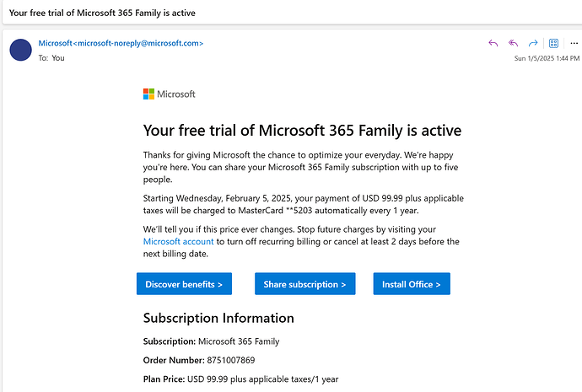This screenshot has width=582, height=392.
Task: Click the Share subscription button
Action: [x=305, y=284]
